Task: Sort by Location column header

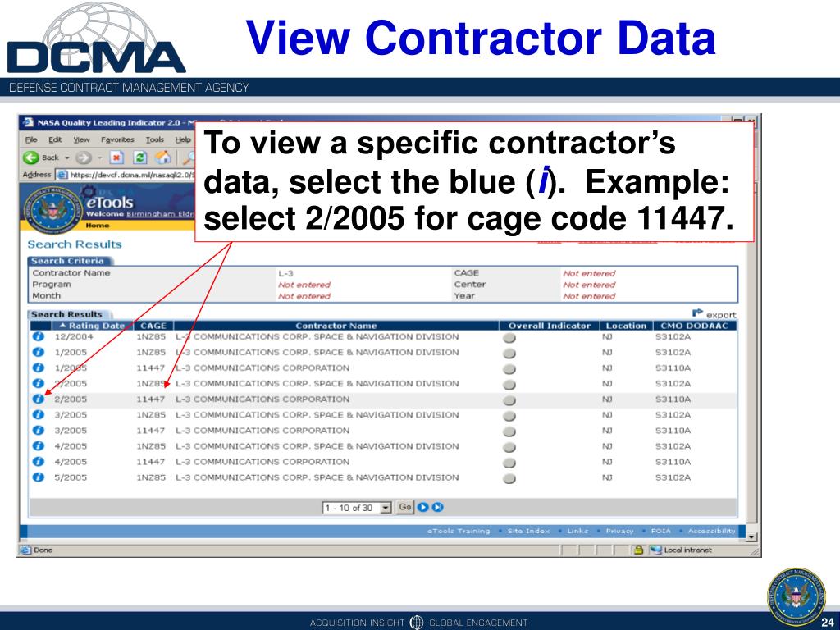Action: tap(626, 325)
